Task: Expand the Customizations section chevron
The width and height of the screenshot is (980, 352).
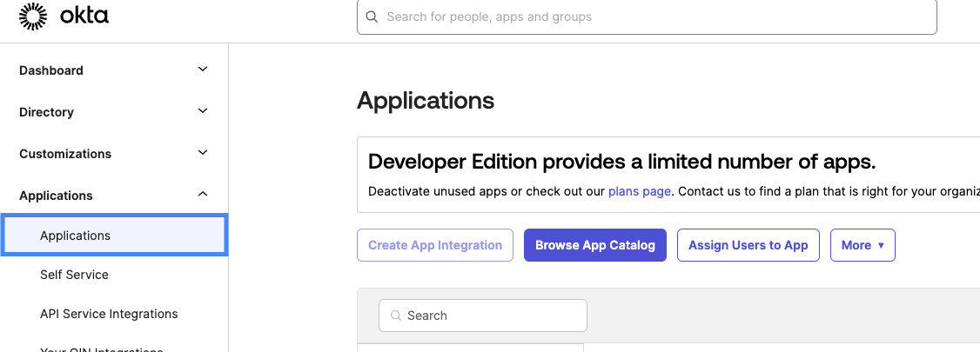Action: coord(203,153)
